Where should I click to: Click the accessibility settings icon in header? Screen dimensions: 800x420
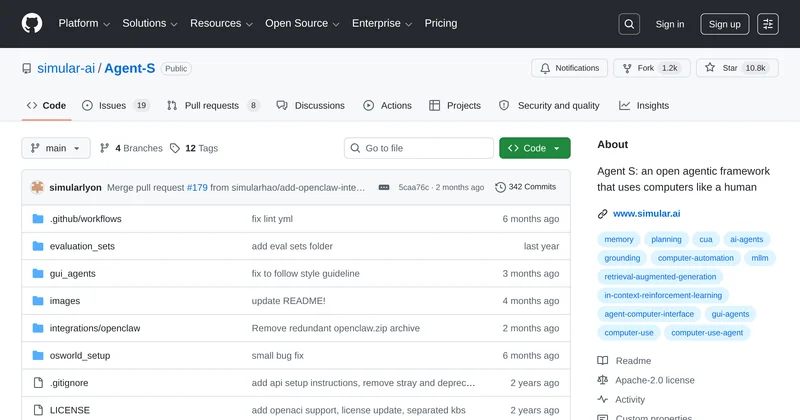click(767, 24)
